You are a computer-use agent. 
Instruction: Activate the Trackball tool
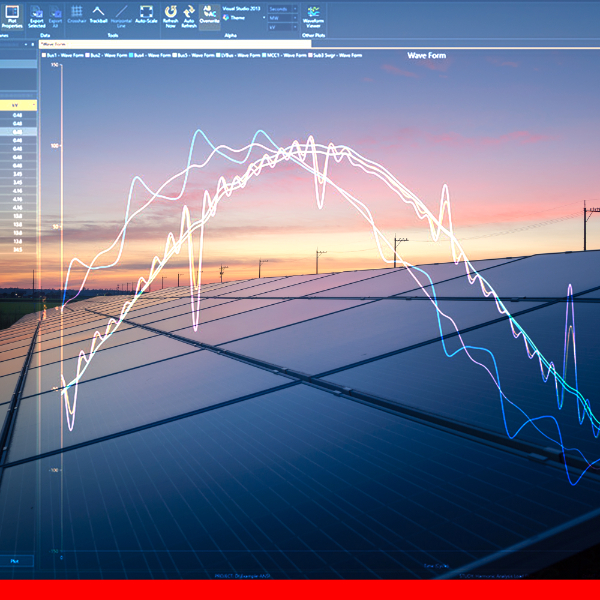tap(99, 13)
